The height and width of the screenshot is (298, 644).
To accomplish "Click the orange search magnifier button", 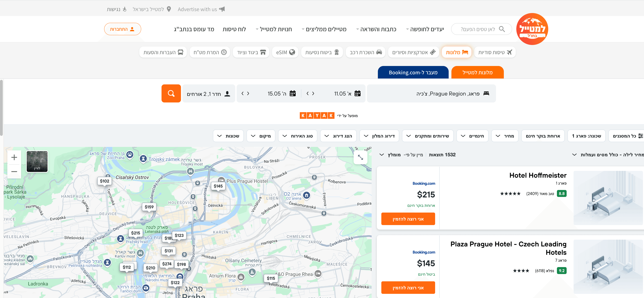I will coord(171,93).
